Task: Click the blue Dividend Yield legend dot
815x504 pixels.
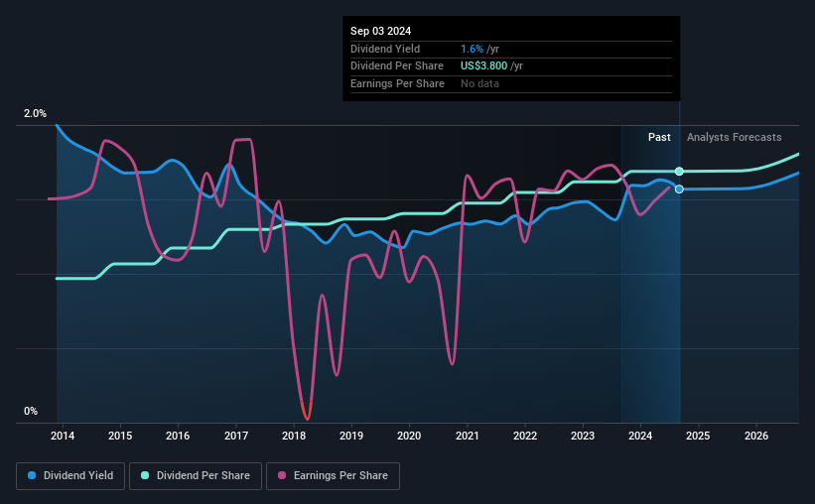Action: click(x=32, y=475)
